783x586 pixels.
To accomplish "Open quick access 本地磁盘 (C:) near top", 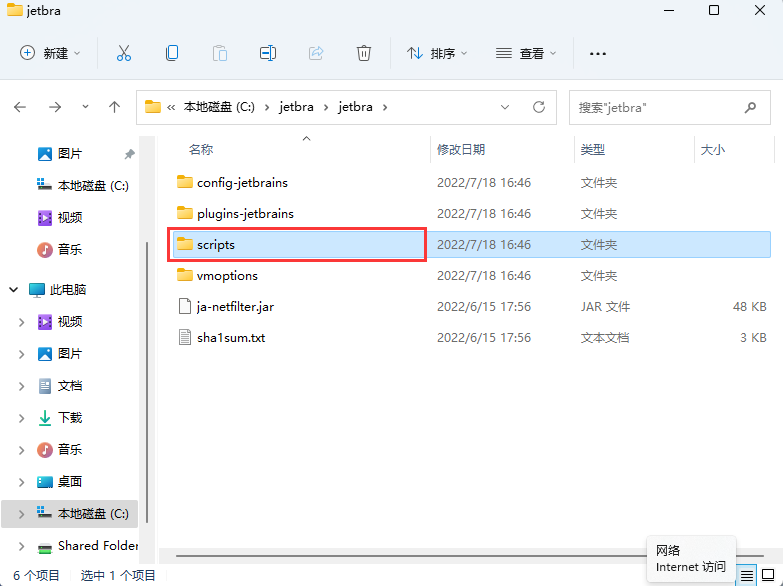I will pyautogui.click(x=82, y=186).
